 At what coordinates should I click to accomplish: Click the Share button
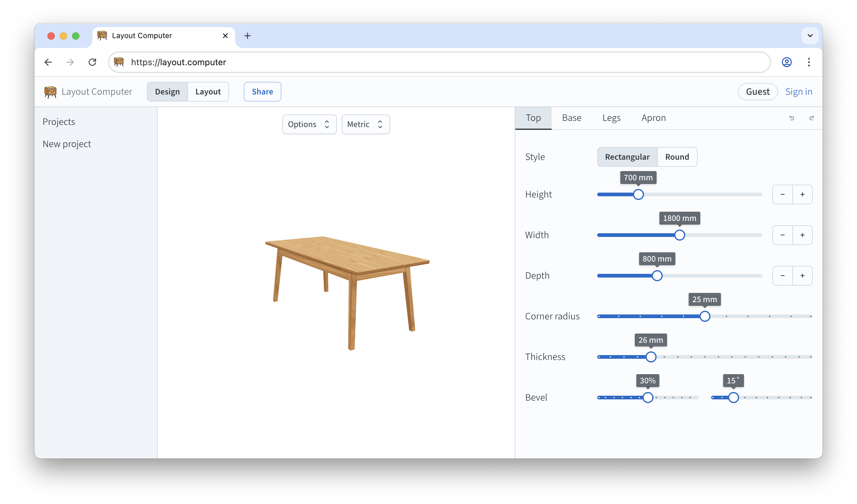[262, 92]
